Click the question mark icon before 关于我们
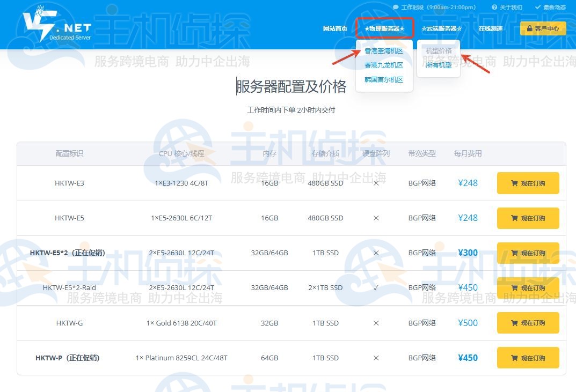 pos(493,7)
